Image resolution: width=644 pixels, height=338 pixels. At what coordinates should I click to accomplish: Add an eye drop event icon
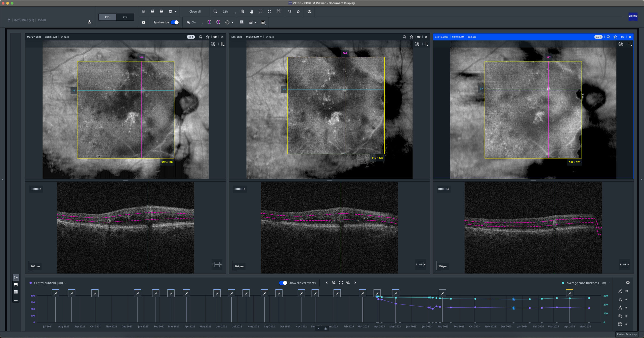click(x=620, y=299)
